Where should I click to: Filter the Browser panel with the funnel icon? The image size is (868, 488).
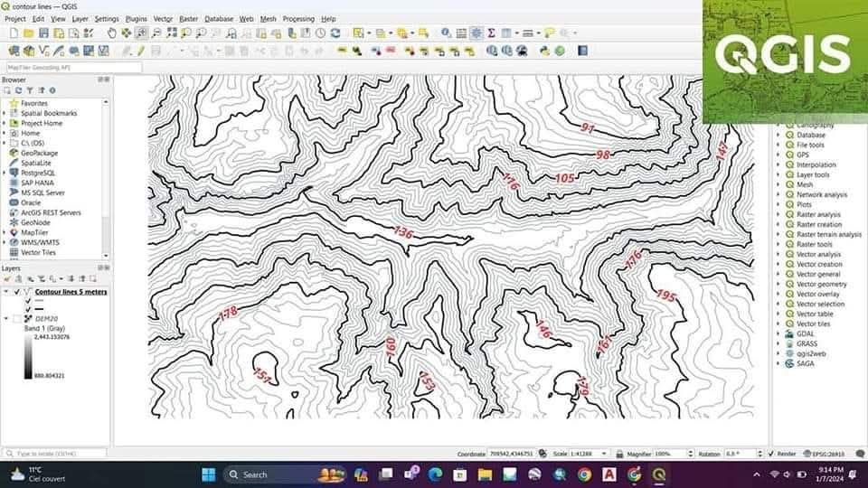coord(30,90)
